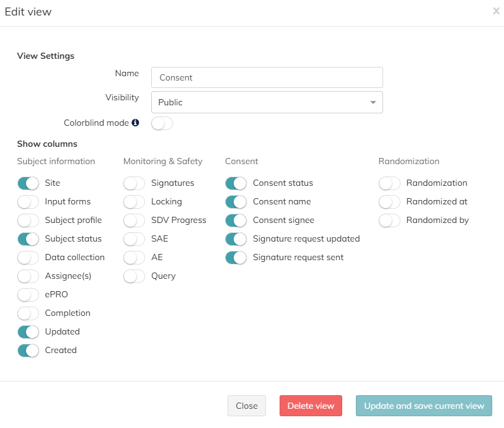This screenshot has height=428, width=504.
Task: Enable the Subject profile toggle
Action: tap(28, 221)
